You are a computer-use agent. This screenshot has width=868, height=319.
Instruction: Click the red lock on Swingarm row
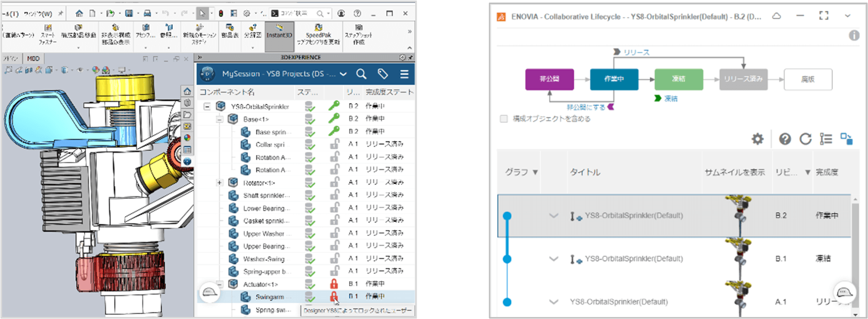click(334, 296)
